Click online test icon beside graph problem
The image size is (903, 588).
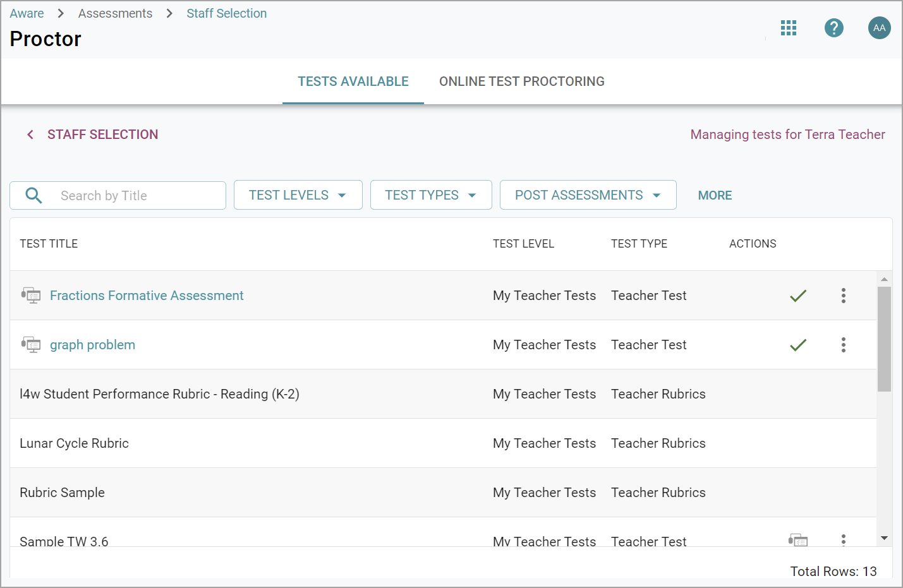click(x=31, y=345)
